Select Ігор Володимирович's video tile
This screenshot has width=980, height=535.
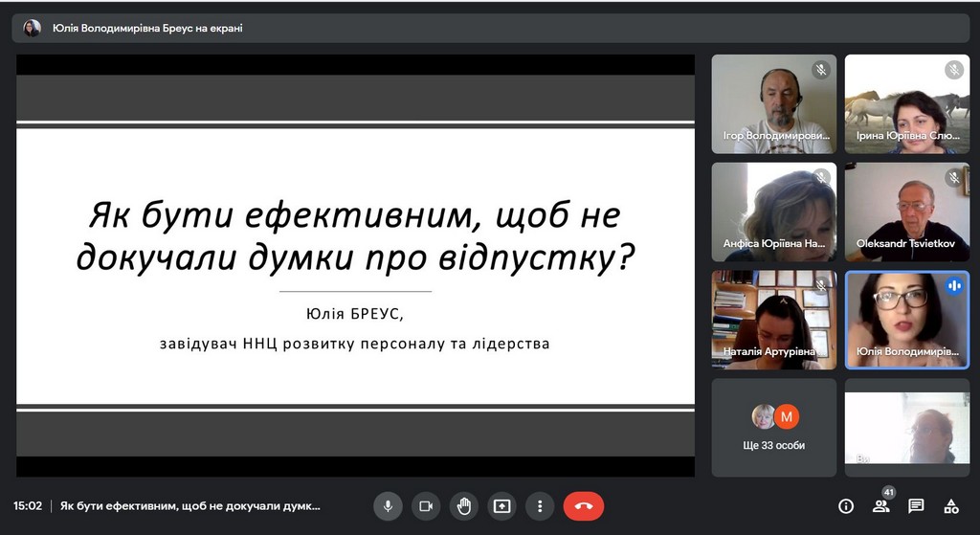(x=773, y=103)
